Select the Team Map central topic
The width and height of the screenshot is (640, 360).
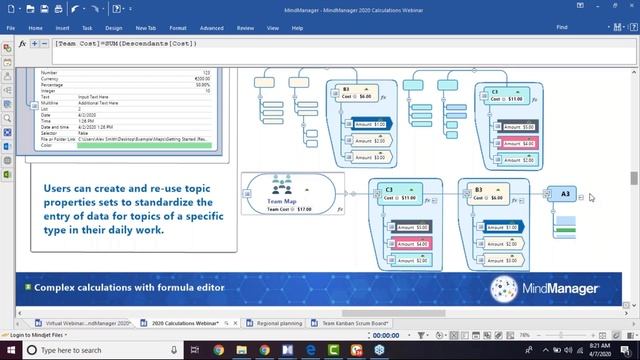291,194
